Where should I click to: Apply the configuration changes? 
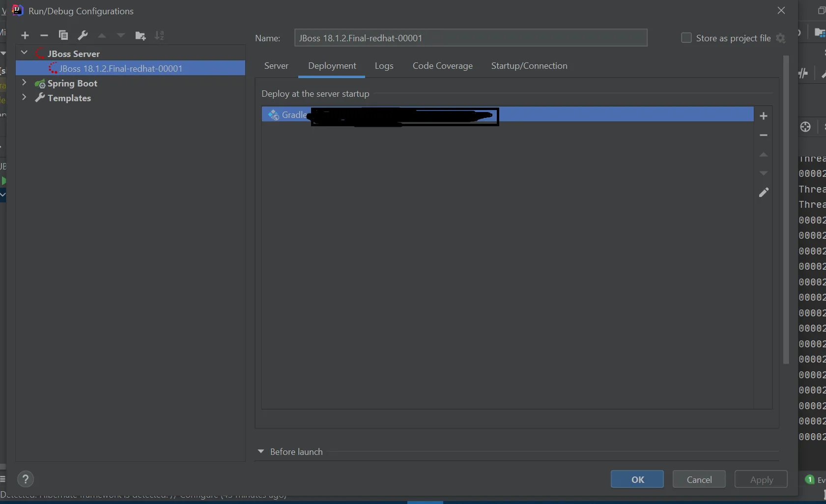tap(761, 479)
